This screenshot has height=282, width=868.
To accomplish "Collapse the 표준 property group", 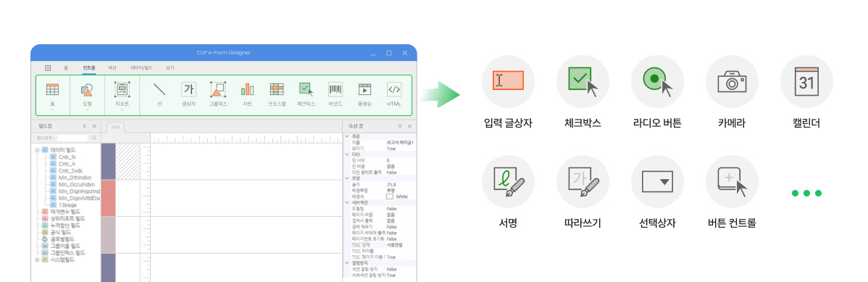I will (347, 136).
